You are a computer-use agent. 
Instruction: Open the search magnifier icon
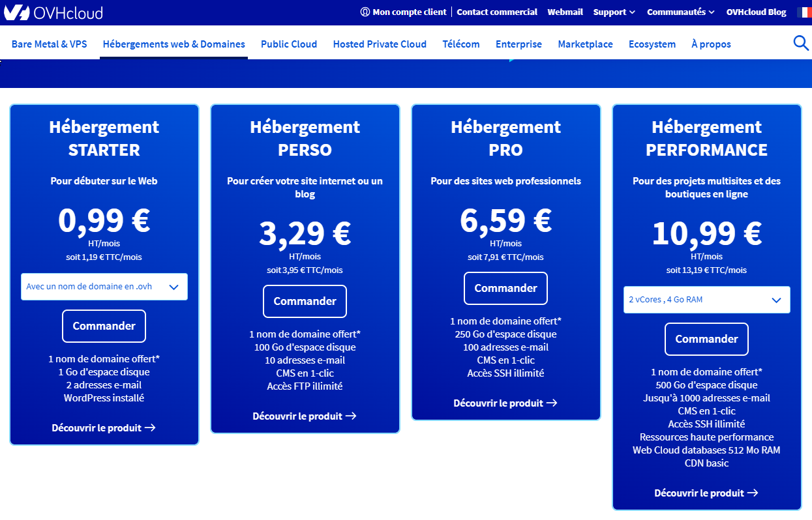[800, 44]
